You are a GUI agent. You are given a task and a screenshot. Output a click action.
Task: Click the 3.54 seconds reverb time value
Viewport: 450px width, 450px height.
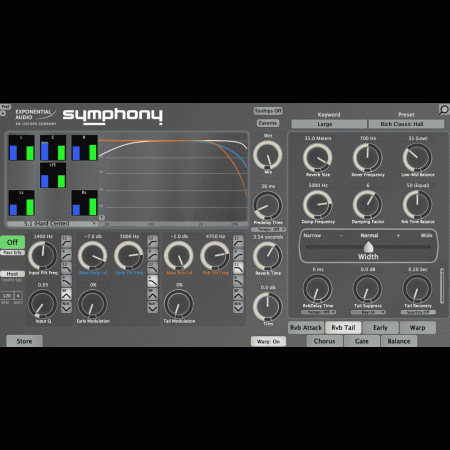point(268,237)
